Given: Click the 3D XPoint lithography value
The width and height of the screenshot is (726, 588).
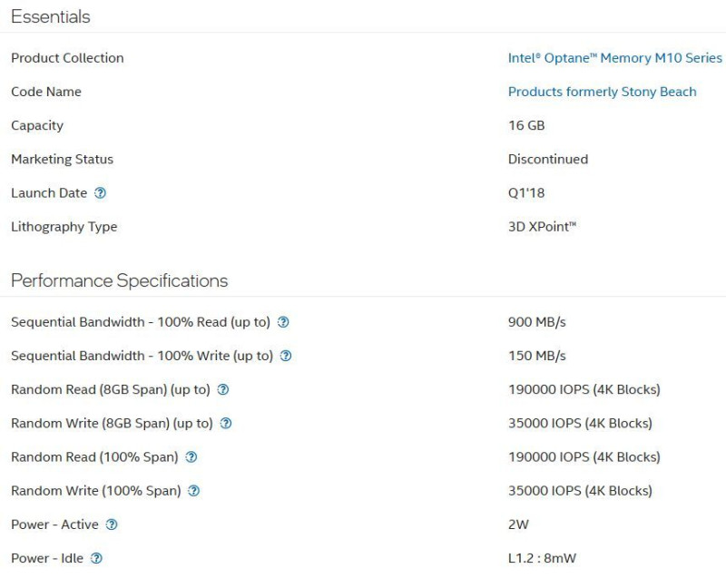Looking at the screenshot, I should pos(542,227).
